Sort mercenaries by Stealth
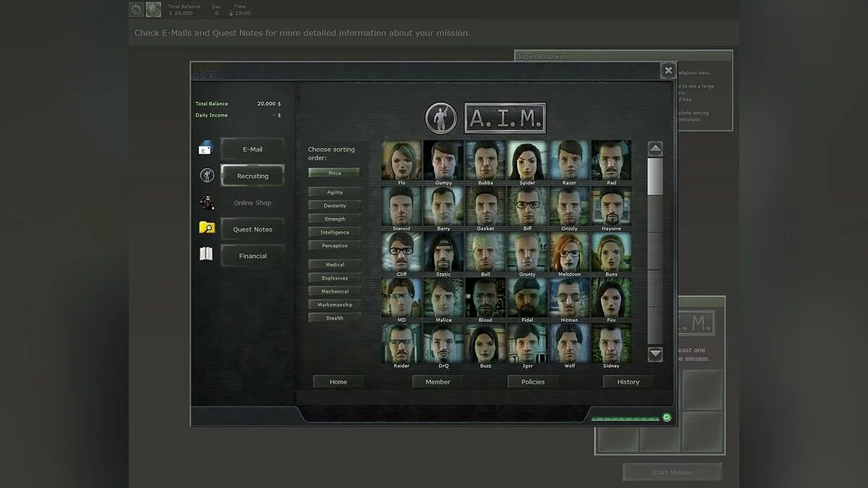This screenshot has width=868, height=488. tap(334, 318)
